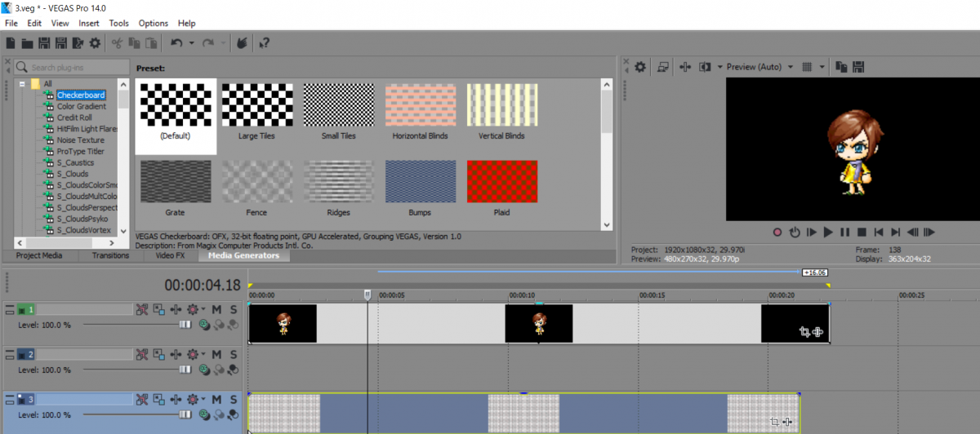Mute video track 1
The height and width of the screenshot is (434, 980).
(216, 309)
